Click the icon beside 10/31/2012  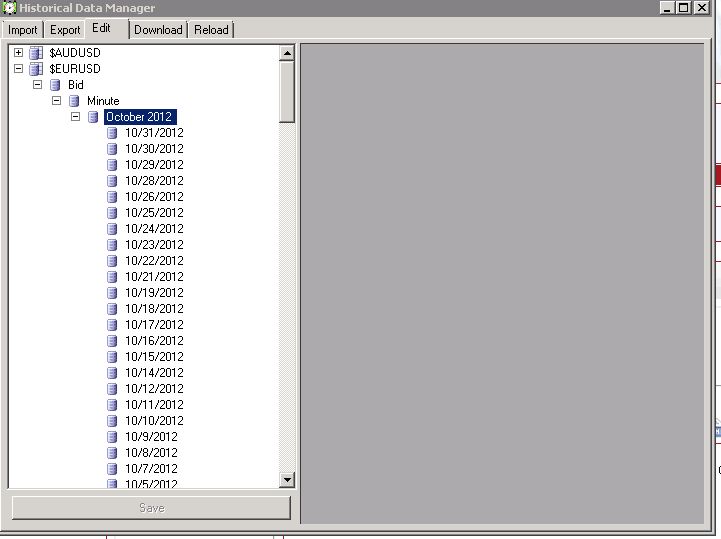coord(112,133)
